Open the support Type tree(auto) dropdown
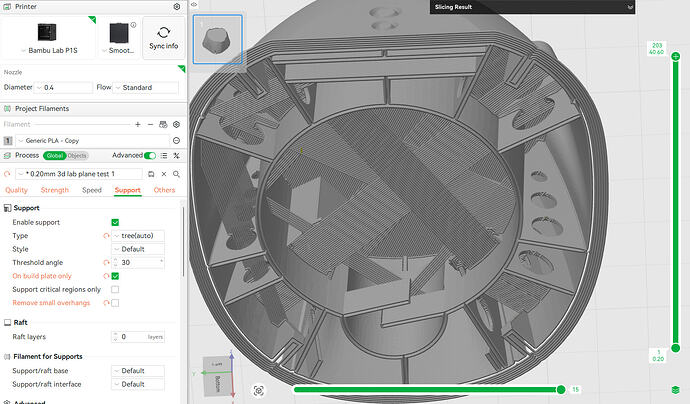The width and height of the screenshot is (690, 404). 138,236
